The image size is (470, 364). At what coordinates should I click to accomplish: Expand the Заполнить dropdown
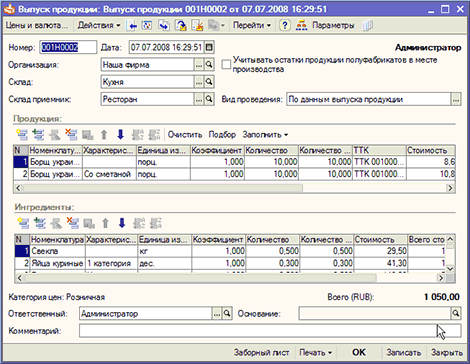pos(265,135)
